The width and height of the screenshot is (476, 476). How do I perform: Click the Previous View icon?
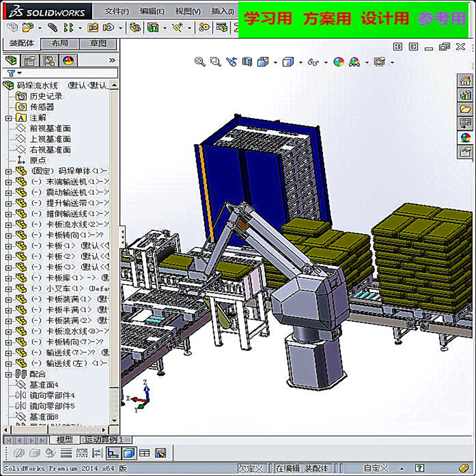click(231, 62)
